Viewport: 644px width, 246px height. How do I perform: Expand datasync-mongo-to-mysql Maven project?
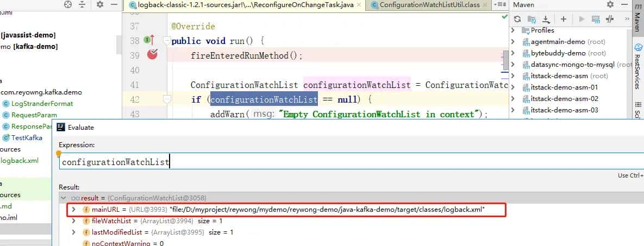[513, 65]
